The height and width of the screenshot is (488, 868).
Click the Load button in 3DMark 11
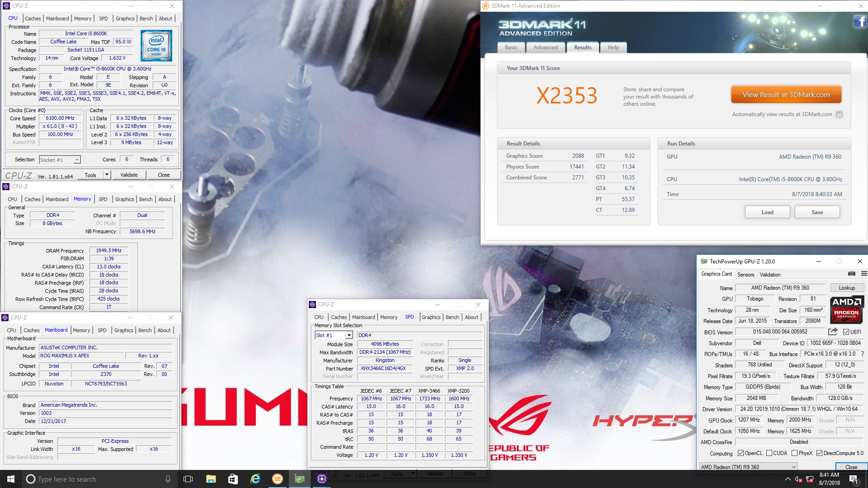(768, 212)
